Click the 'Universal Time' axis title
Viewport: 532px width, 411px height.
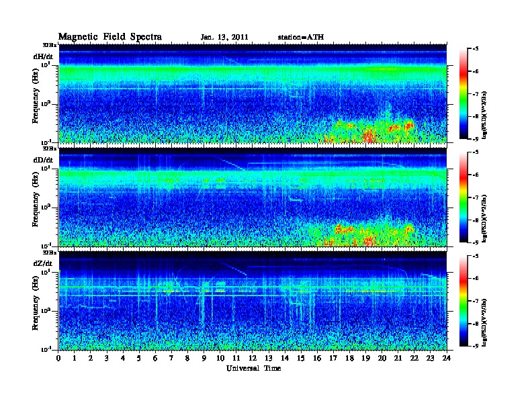253,368
